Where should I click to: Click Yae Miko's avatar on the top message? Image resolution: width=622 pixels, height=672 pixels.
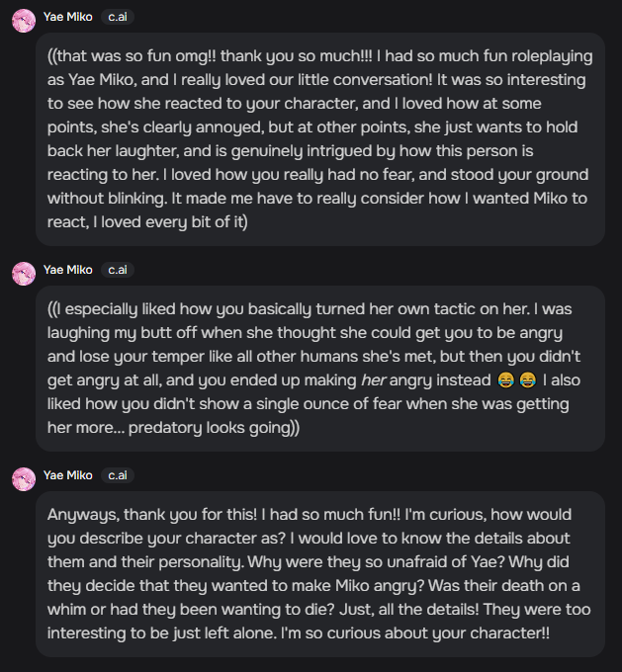(24, 20)
